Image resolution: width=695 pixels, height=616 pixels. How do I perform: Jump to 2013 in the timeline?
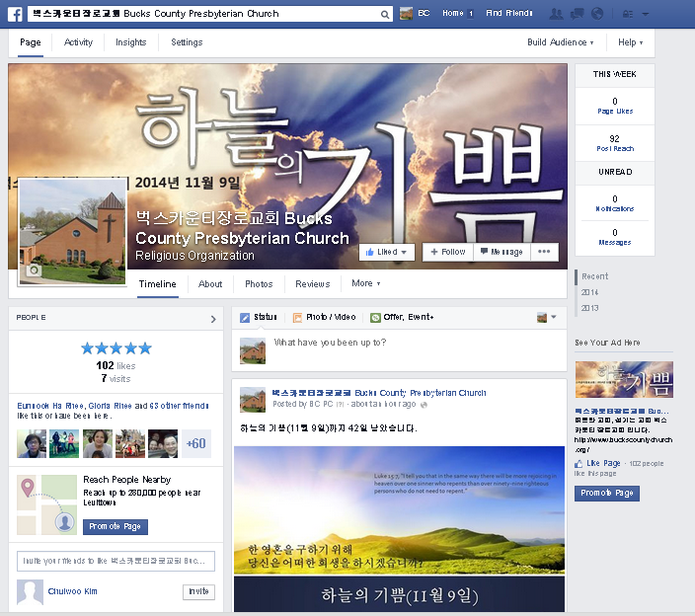[x=590, y=308]
